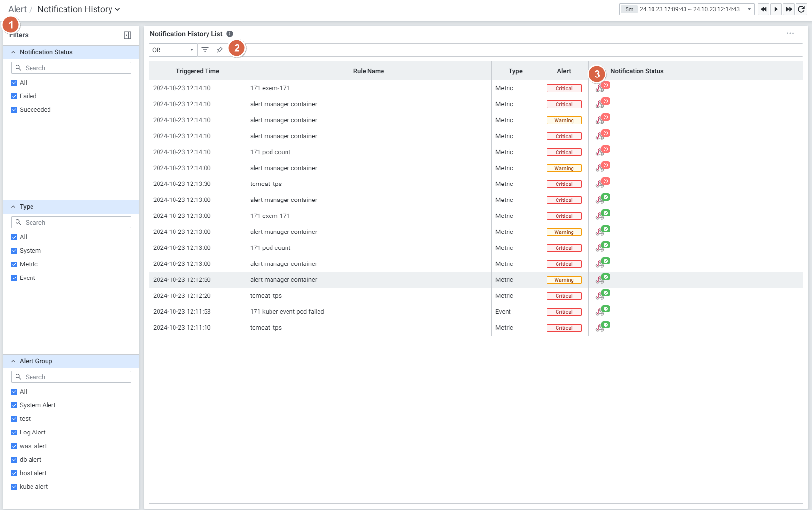Sort by Triggered Time column header
This screenshot has height=510, width=812.
(x=197, y=71)
